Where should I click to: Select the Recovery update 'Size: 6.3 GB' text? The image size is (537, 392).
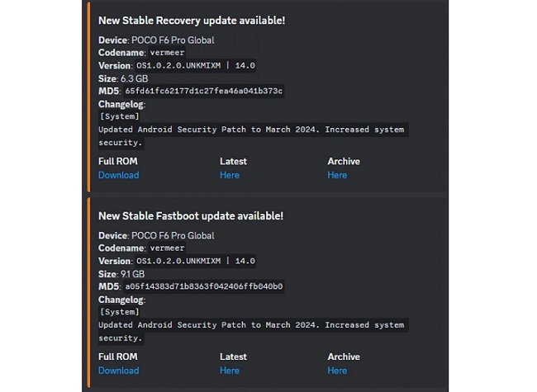pos(123,78)
